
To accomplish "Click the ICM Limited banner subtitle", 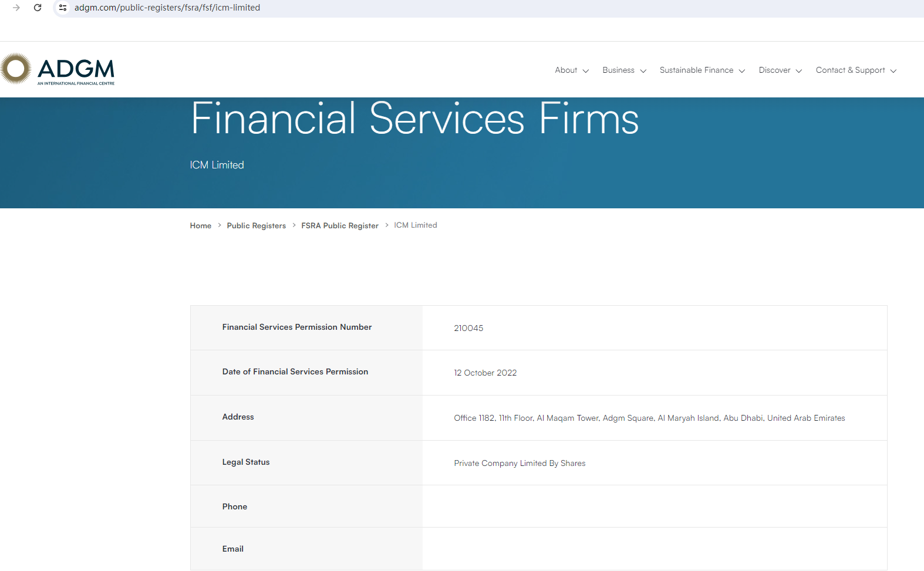I will click(x=217, y=165).
